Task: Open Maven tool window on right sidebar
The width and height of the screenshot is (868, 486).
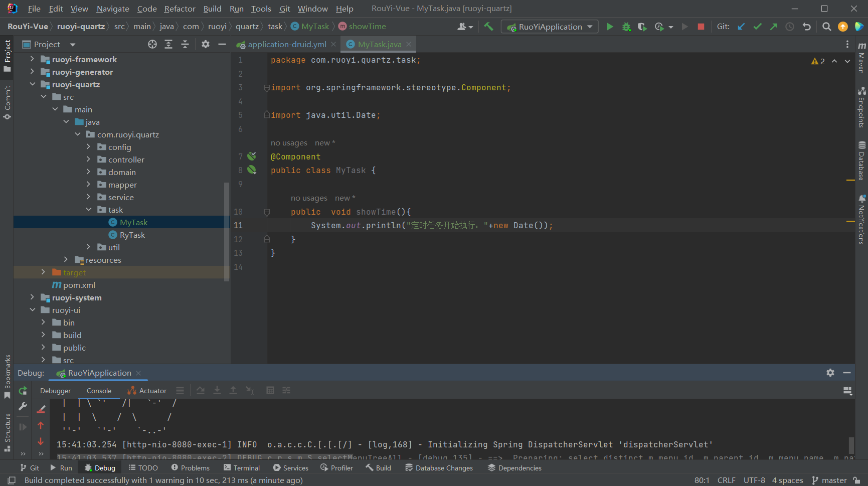Action: 861,58
